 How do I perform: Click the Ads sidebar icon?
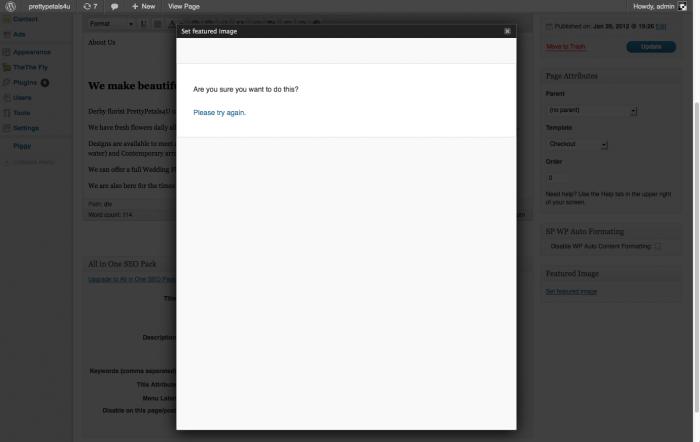point(7,34)
